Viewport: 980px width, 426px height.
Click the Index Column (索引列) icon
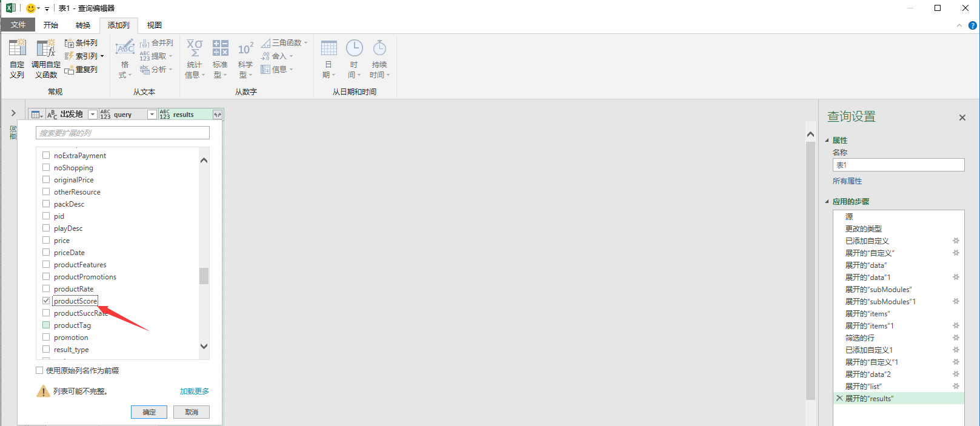click(69, 56)
